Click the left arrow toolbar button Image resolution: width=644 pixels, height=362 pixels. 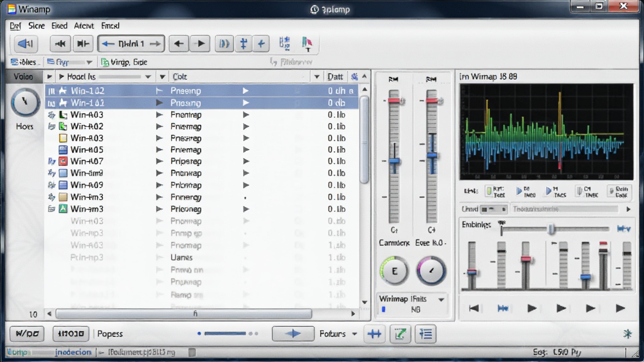coord(179,43)
